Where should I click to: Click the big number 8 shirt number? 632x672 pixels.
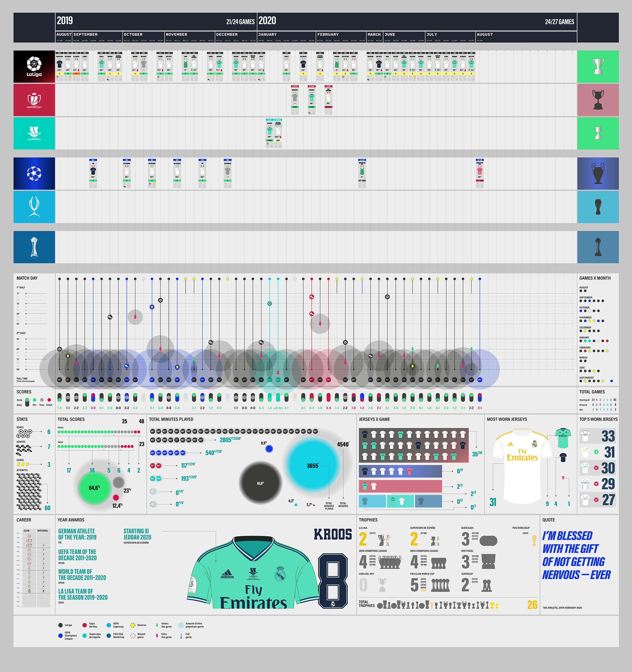333,581
